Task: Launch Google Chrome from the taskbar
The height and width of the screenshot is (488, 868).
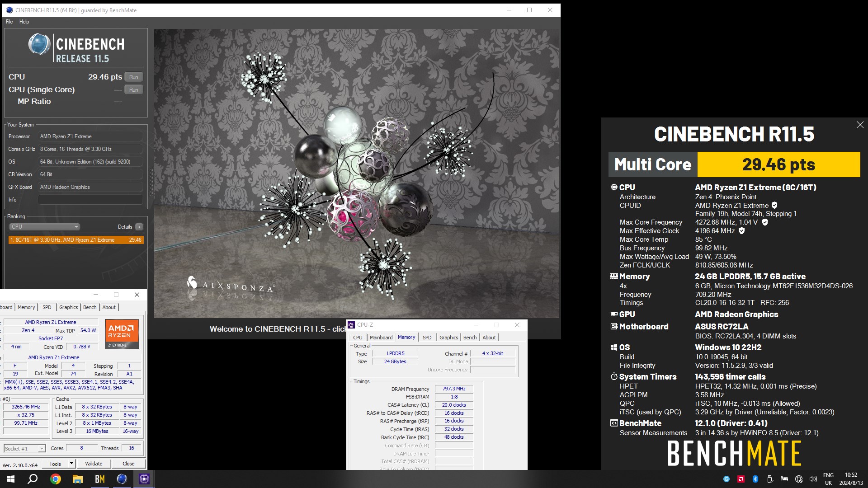Action: [56, 479]
